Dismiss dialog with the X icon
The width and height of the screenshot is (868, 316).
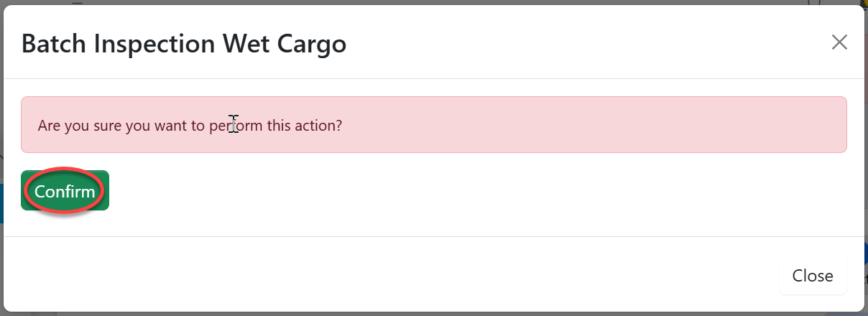point(839,42)
